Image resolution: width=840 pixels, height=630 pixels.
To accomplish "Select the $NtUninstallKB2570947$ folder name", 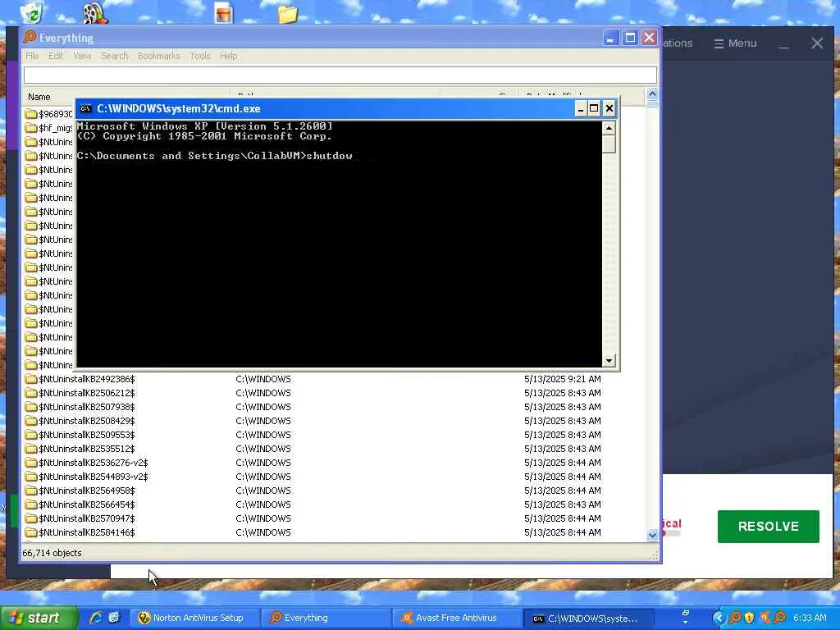I will click(87, 518).
